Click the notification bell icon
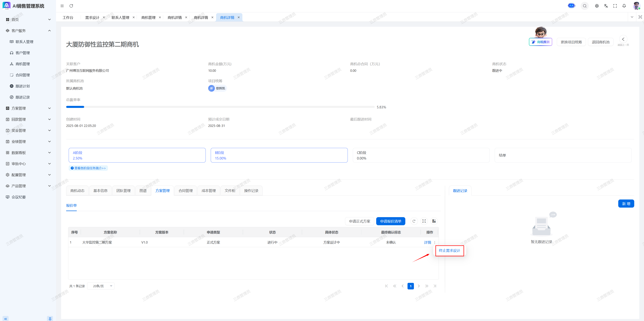This screenshot has height=321, width=644. point(624,6)
